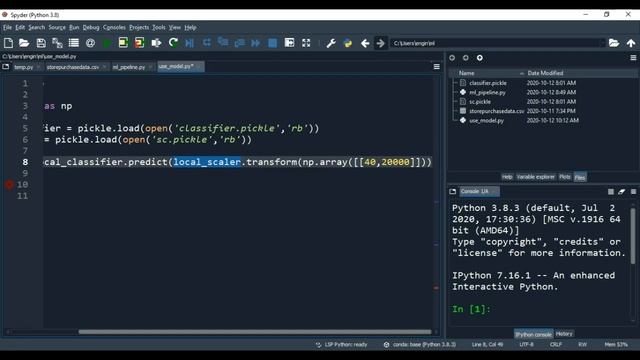Clear the console with the eraser icon

[621, 191]
